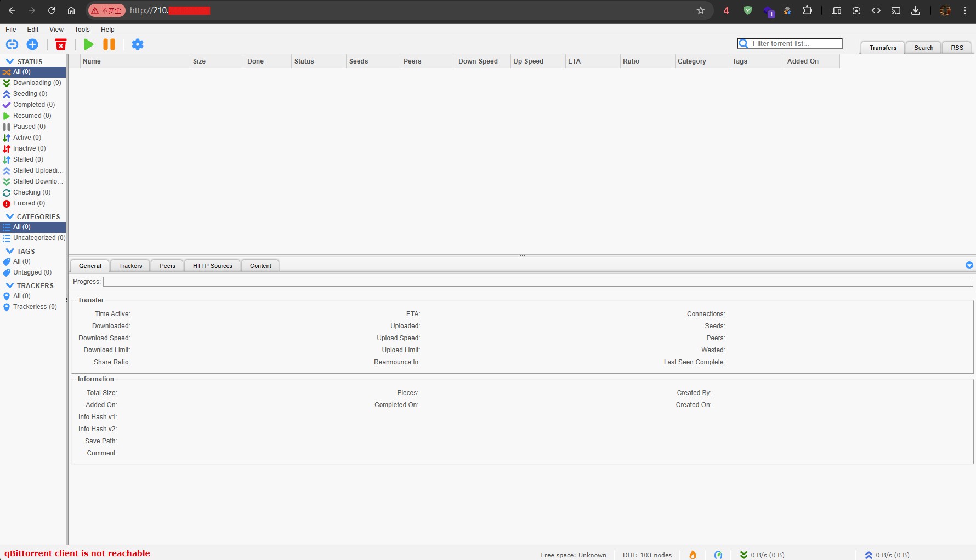Screen dimensions: 976x560
Task: Select the Resumed (0) status filter
Action: pos(33,116)
